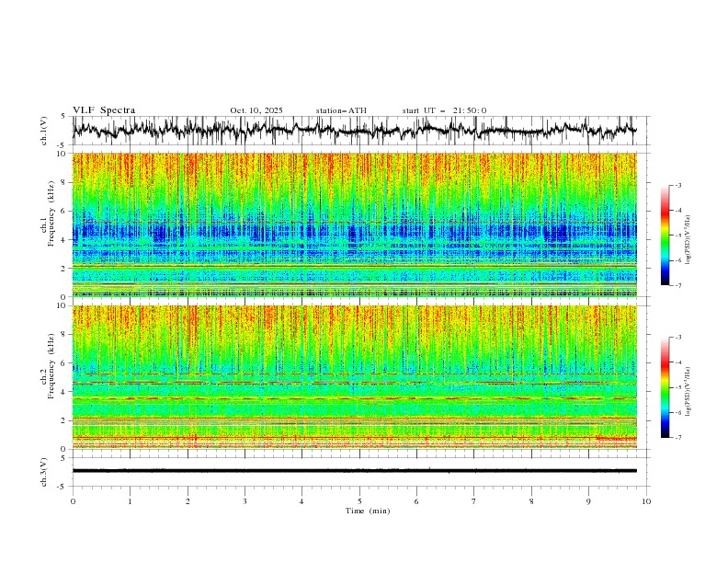
Task: Click ch.1 colorbar 'log(PSD)(V²/Hz)' label
Action: point(688,240)
